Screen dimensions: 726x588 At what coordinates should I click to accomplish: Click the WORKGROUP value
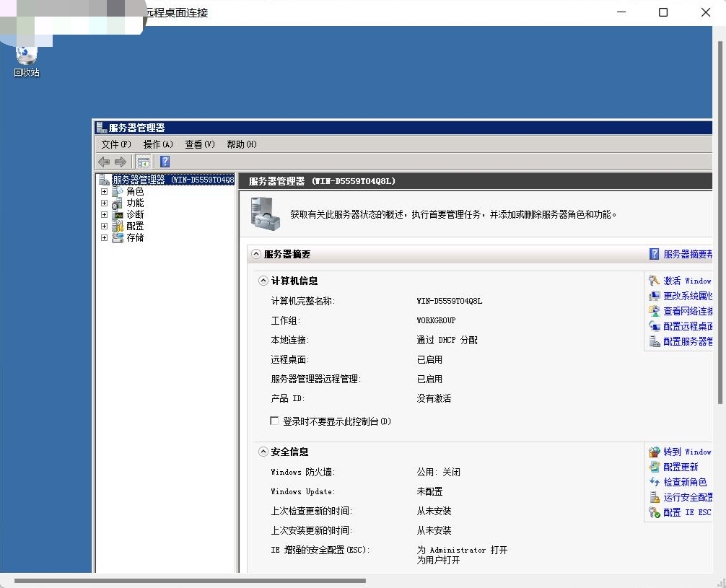tap(436, 320)
